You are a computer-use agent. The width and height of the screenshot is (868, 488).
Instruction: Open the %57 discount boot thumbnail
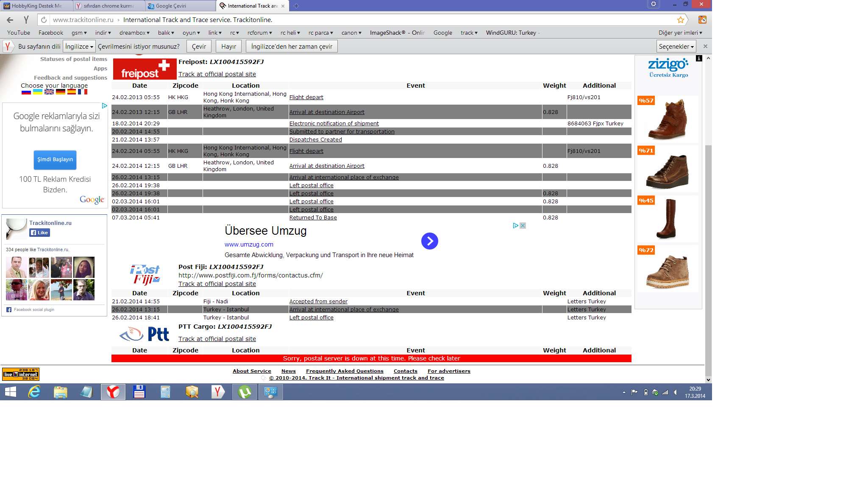(x=668, y=119)
